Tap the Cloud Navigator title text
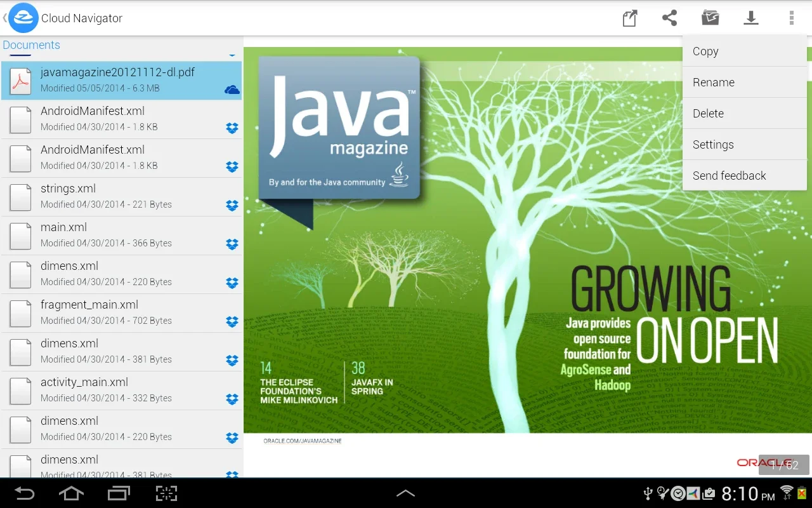The width and height of the screenshot is (812, 508). point(82,18)
